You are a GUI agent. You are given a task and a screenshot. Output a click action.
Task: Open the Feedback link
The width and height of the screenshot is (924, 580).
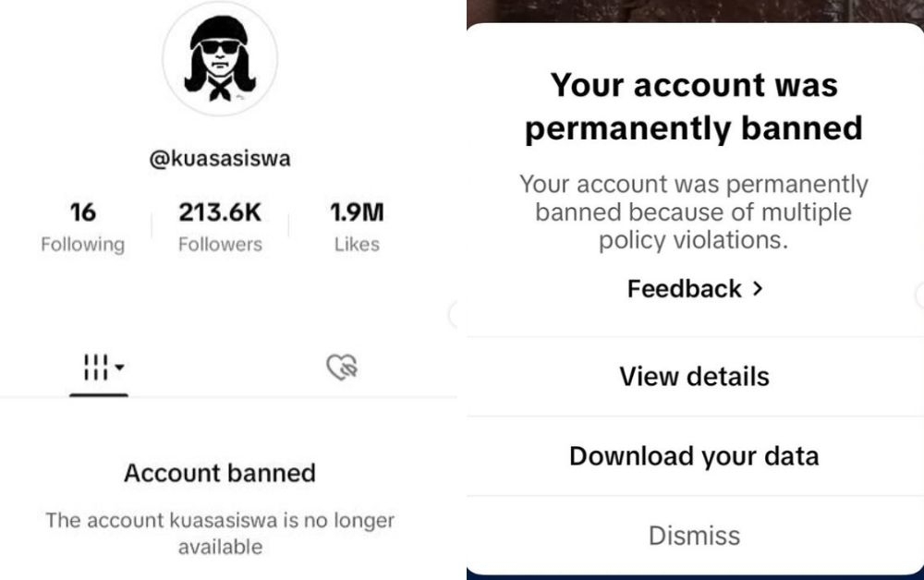[x=686, y=288]
